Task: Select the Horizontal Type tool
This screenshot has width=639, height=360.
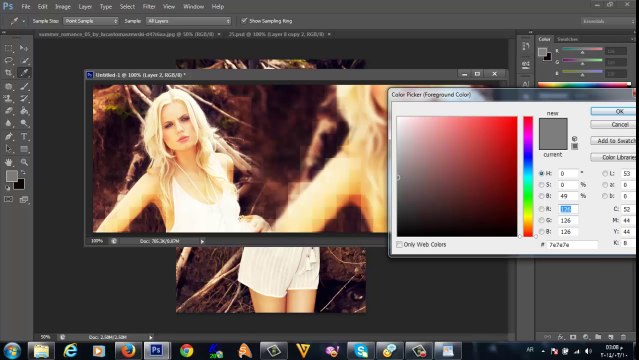Action: 24,137
